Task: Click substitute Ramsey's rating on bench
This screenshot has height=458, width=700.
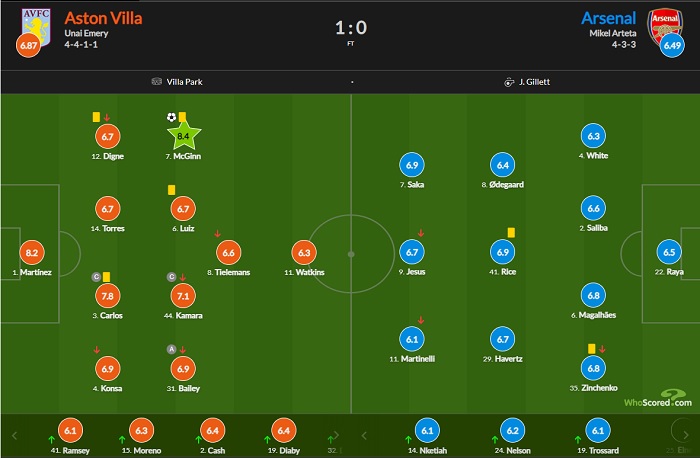Action: tap(71, 431)
